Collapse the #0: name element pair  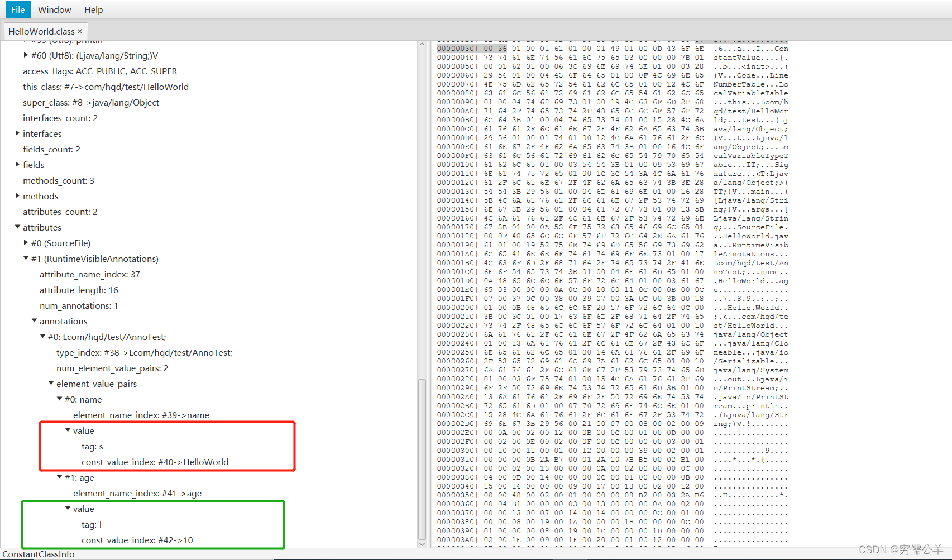click(59, 399)
